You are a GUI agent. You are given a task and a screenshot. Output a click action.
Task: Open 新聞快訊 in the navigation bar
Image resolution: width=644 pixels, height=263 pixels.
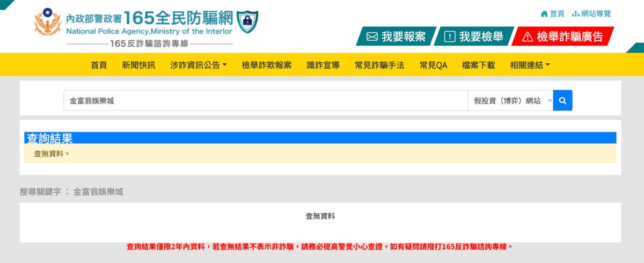coord(138,65)
